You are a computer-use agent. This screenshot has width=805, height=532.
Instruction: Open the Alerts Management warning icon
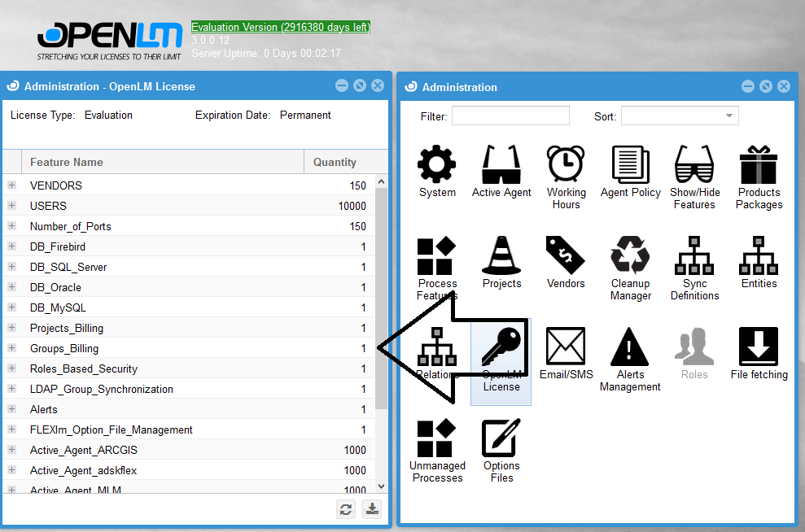(x=630, y=347)
